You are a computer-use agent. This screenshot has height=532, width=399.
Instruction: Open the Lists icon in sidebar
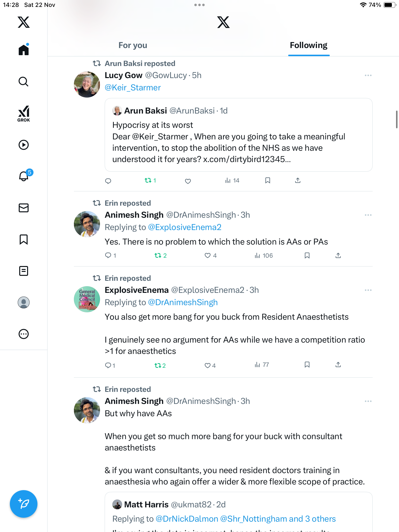click(x=24, y=271)
